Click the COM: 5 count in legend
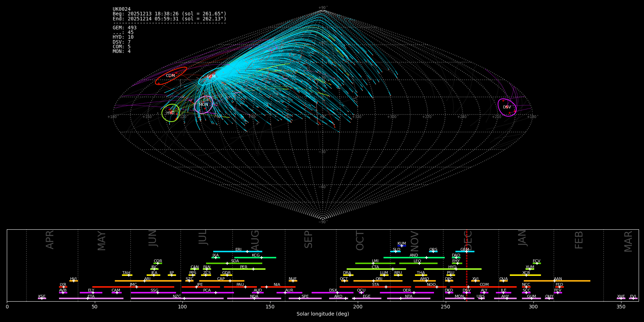Viewport: 644px width, 322px height. point(122,47)
